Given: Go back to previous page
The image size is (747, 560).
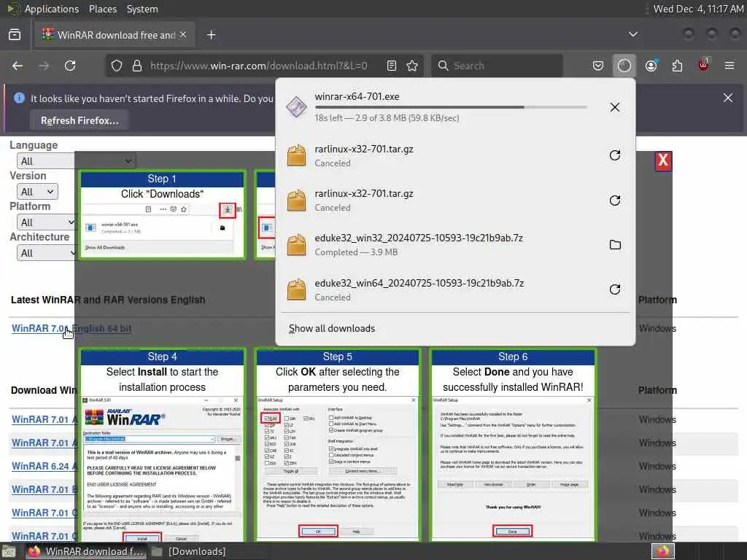Looking at the screenshot, I should click(x=18, y=66).
